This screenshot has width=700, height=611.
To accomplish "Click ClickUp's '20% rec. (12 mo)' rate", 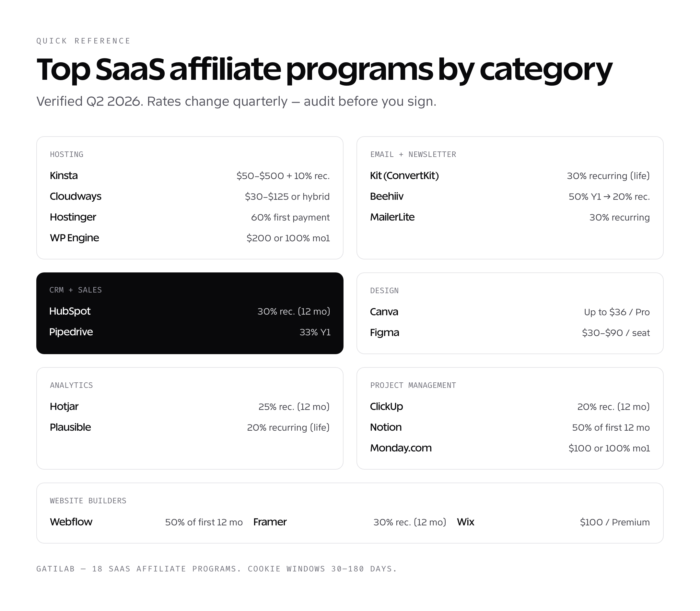I will coord(613,407).
